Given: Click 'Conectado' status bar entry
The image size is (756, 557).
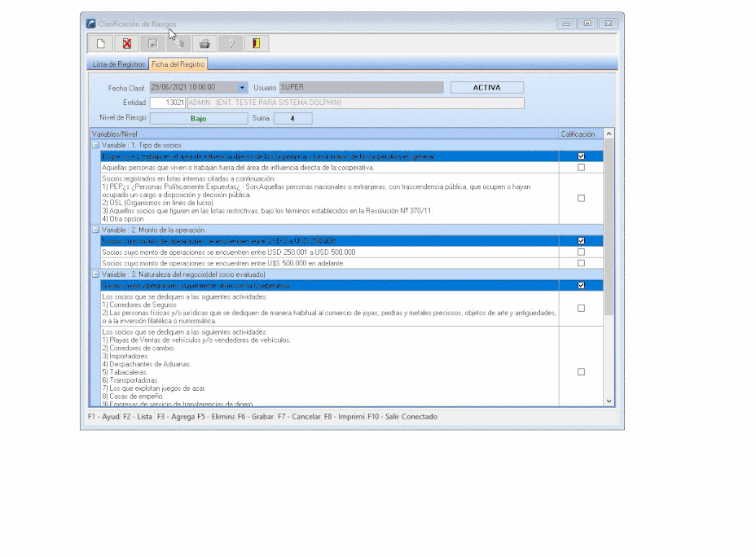Looking at the screenshot, I should [420, 417].
